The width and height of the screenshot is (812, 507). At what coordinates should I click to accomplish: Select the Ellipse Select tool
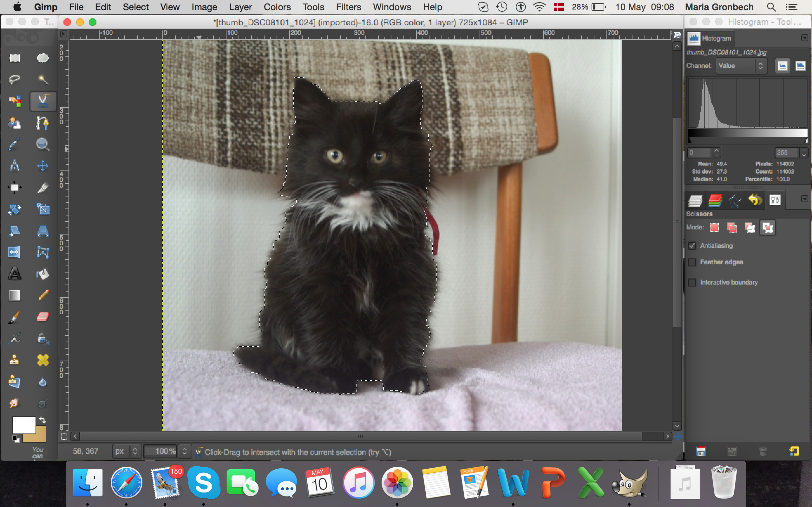43,58
